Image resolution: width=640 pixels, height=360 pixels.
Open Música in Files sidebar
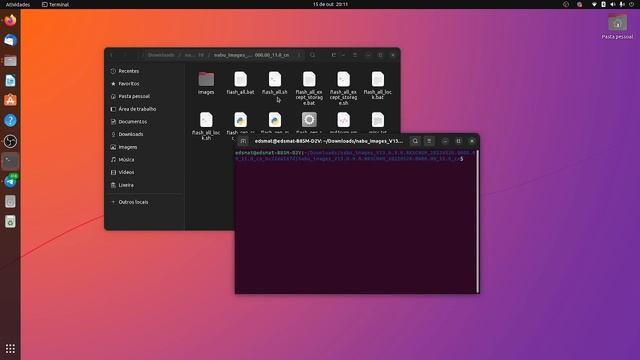click(x=144, y=160)
